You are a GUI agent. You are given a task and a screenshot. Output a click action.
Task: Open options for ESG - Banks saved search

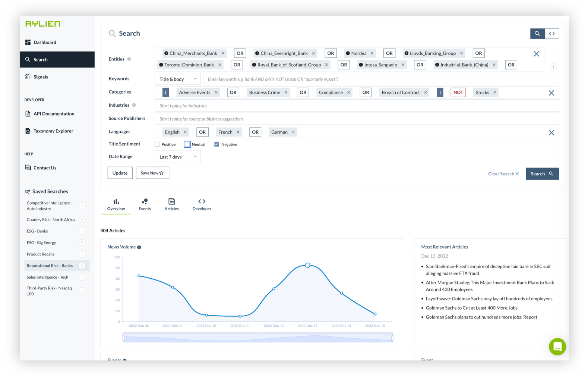[82, 231]
